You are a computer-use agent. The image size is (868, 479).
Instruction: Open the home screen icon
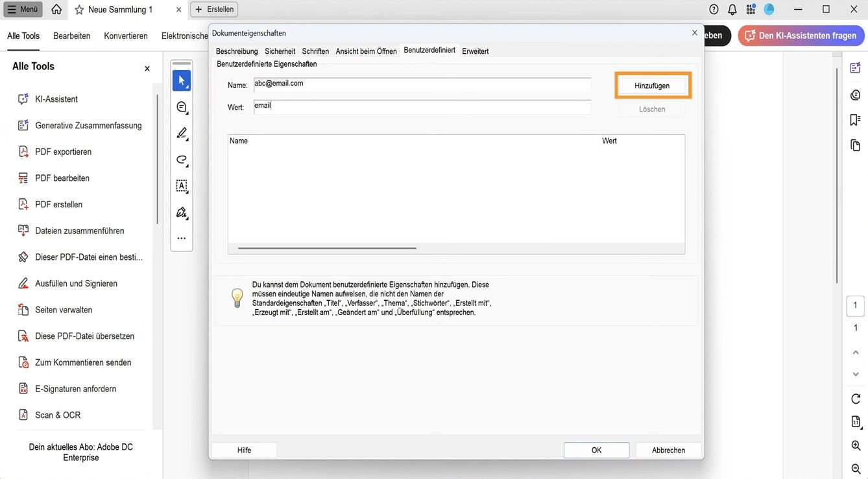[56, 9]
